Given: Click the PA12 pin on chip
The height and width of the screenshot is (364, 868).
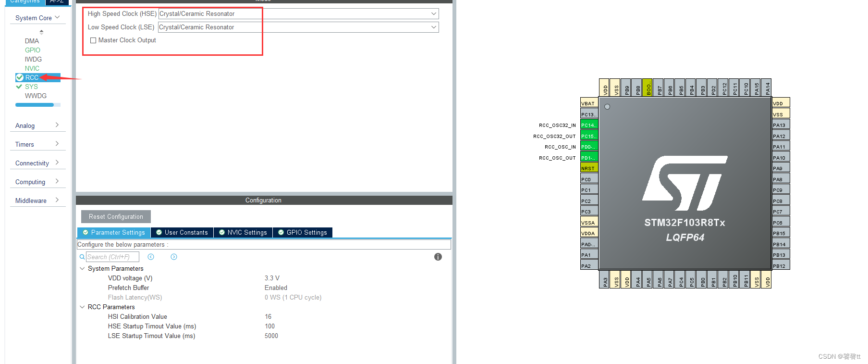Looking at the screenshot, I should 781,136.
